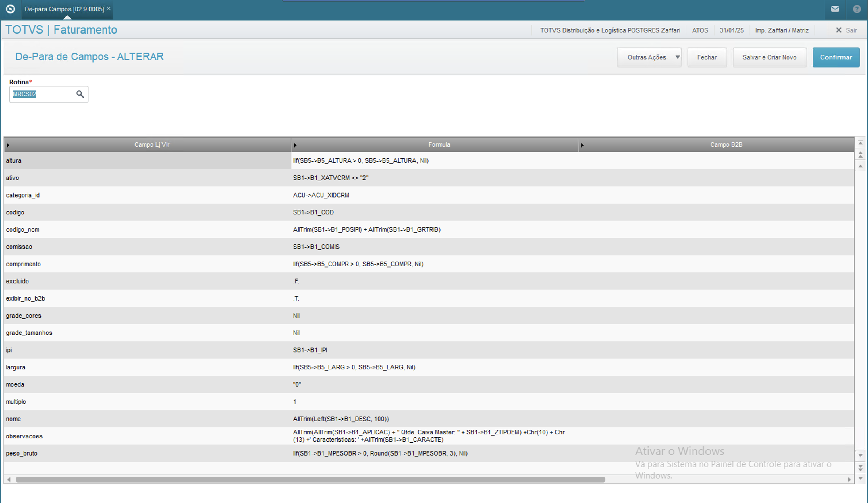This screenshot has width=868, height=503.
Task: Click the Rotina search magnifier icon
Action: click(x=80, y=94)
